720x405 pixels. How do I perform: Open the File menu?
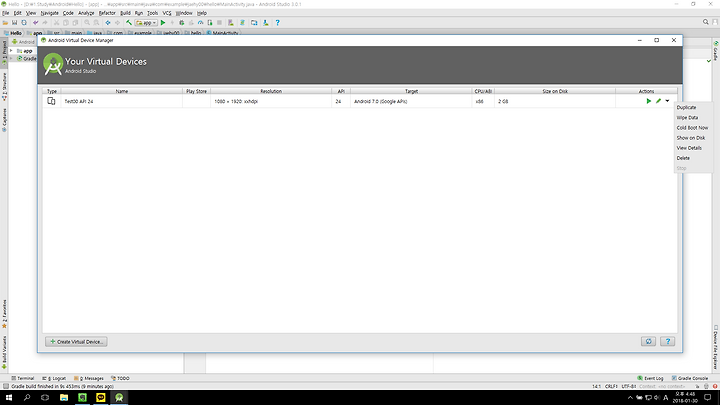[6, 13]
